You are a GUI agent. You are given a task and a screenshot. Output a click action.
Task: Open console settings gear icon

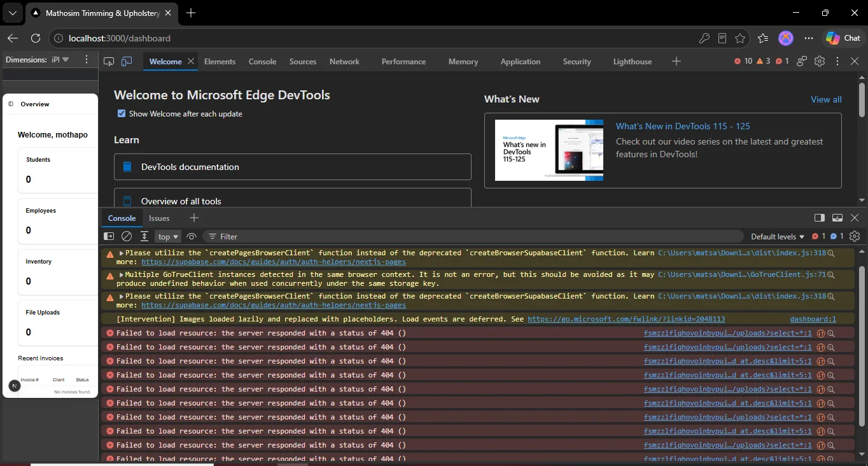pos(855,236)
